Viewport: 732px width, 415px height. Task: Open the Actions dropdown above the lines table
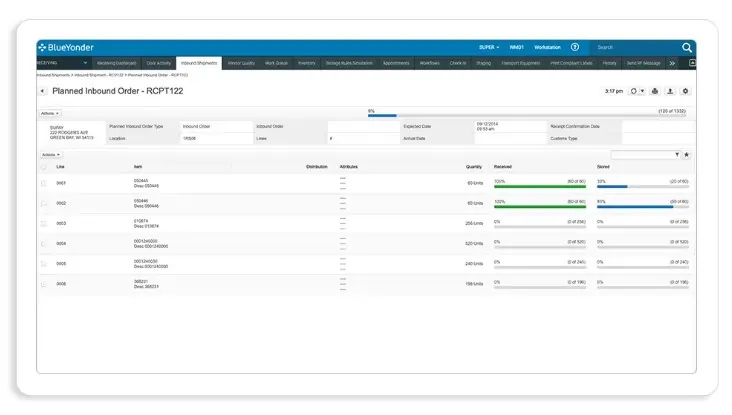pos(51,155)
